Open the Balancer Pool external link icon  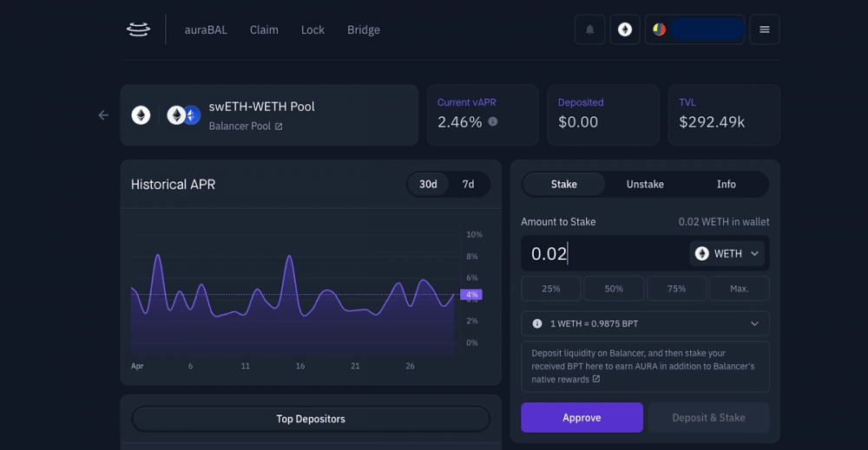click(279, 127)
